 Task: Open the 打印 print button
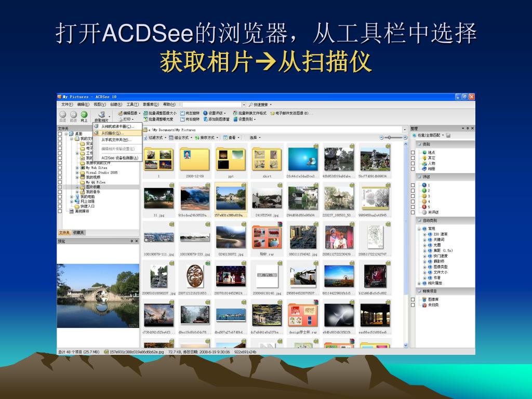click(x=126, y=119)
